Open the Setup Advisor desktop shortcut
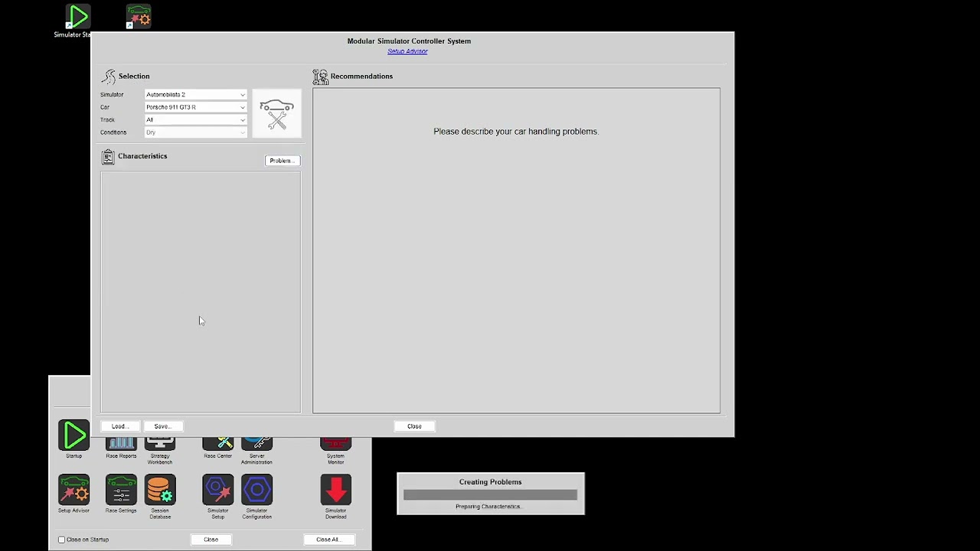The image size is (980, 551). tap(139, 17)
